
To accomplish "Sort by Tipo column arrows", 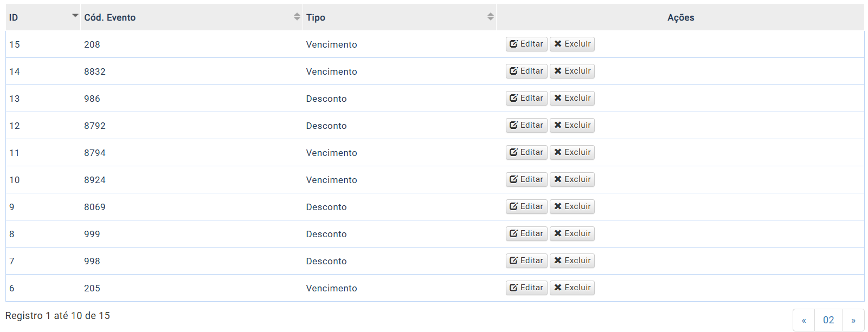I will tap(491, 17).
